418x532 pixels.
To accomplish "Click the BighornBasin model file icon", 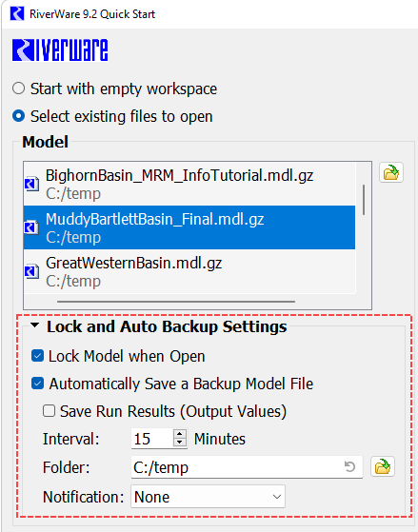I will click(31, 184).
